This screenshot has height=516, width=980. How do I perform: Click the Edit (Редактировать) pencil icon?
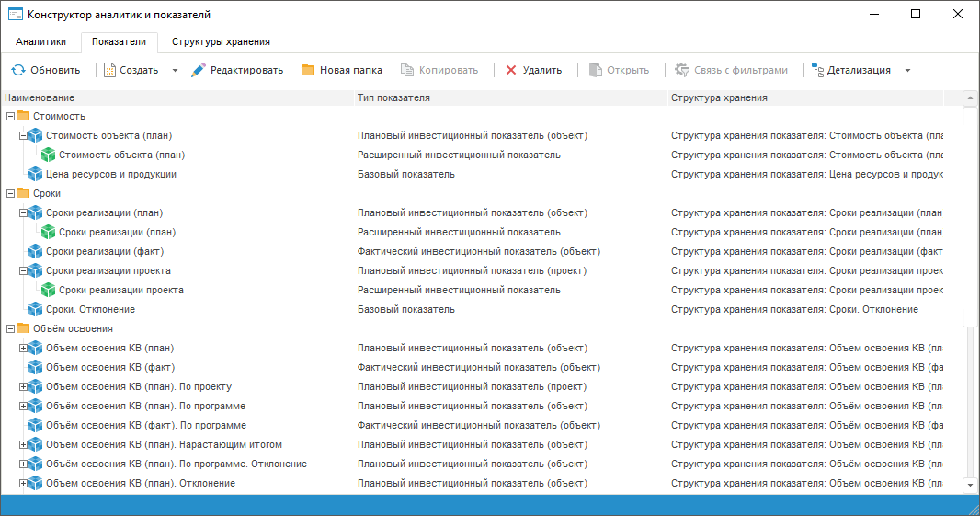coord(199,70)
